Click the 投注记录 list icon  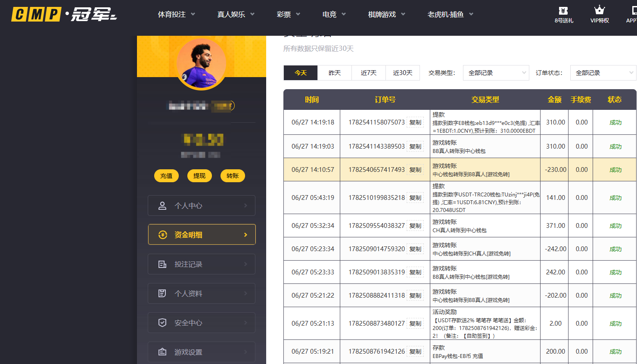[x=162, y=264]
